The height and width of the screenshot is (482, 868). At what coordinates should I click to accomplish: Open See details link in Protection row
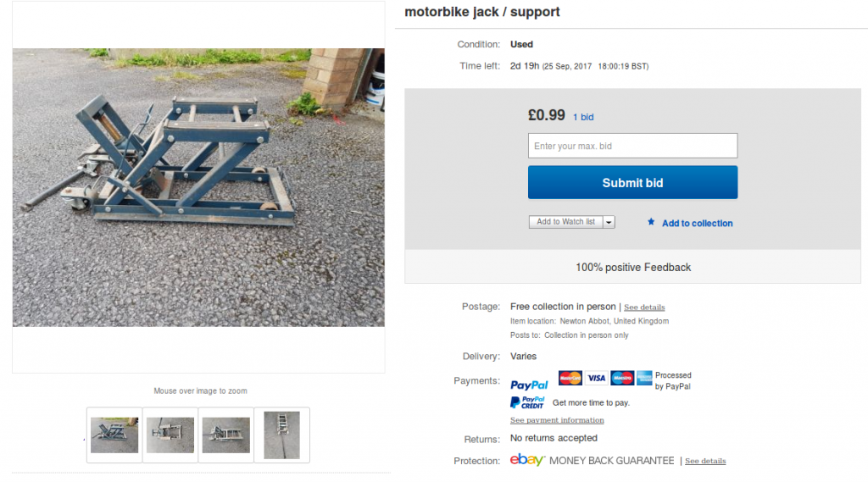pos(705,461)
